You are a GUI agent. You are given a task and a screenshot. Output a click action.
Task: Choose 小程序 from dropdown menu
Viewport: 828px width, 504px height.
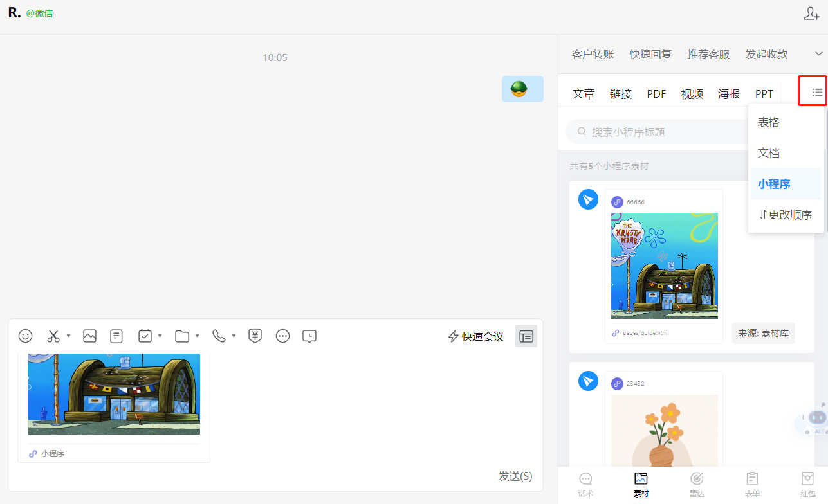pos(786,184)
